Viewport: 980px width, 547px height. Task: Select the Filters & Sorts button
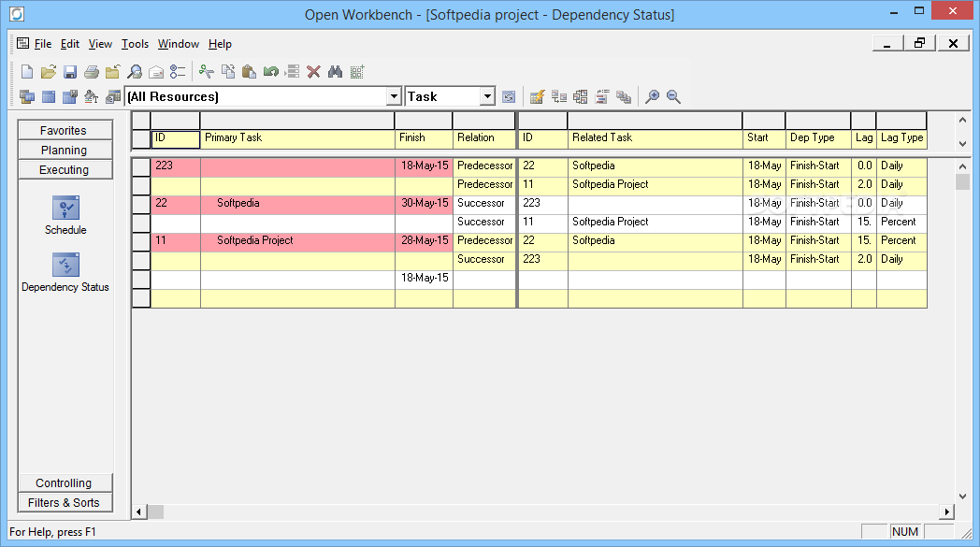click(x=65, y=503)
